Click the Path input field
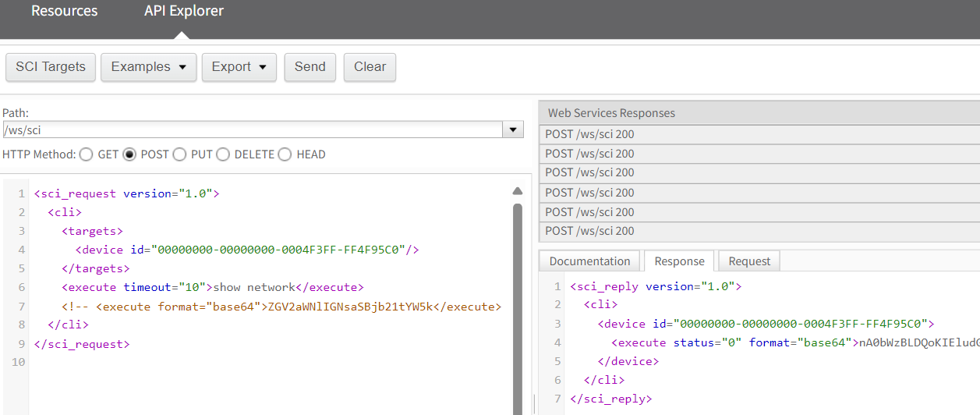This screenshot has width=980, height=415. pos(253,129)
